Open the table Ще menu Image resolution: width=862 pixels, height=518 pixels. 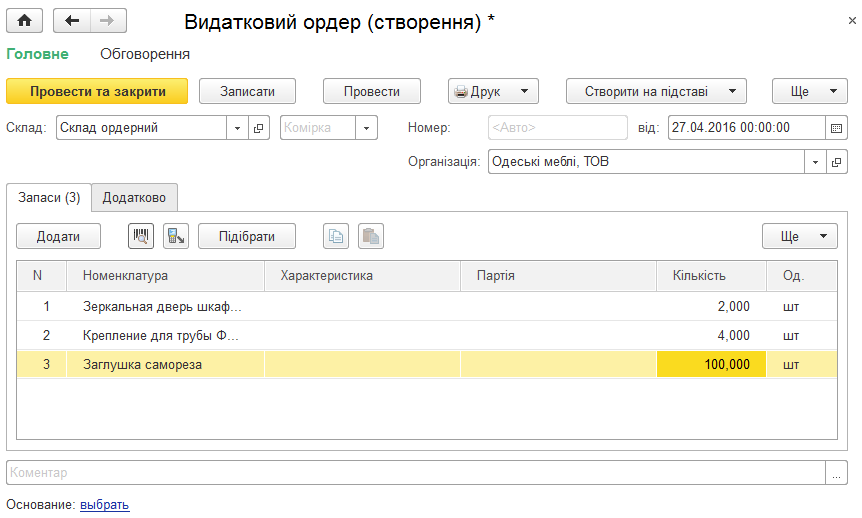pyautogui.click(x=800, y=236)
